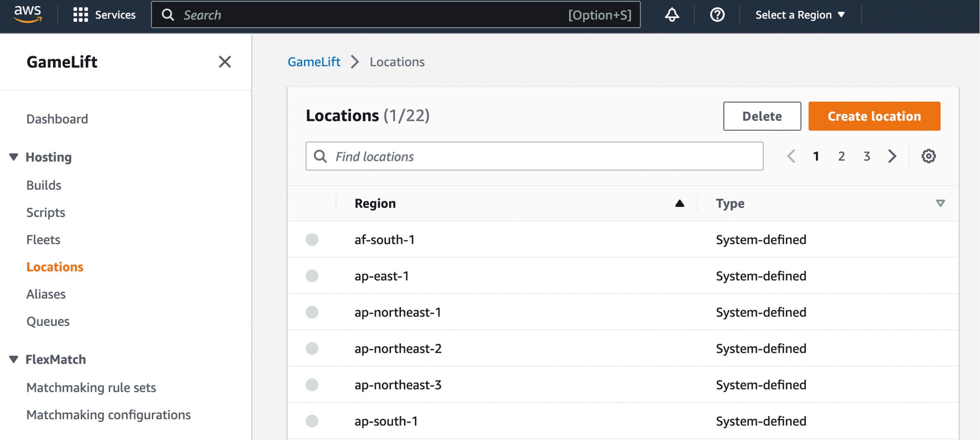Click the top AWS Search field
980x440 pixels.
pyautogui.click(x=396, y=15)
